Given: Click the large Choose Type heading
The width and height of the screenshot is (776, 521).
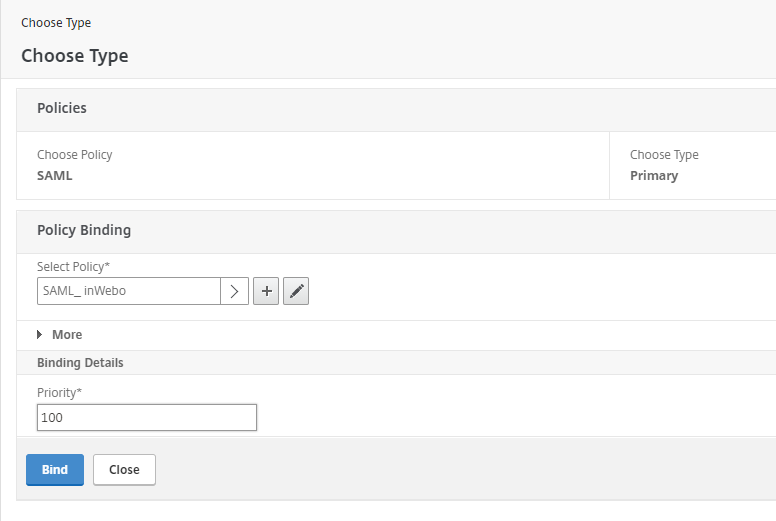Looking at the screenshot, I should 75,56.
